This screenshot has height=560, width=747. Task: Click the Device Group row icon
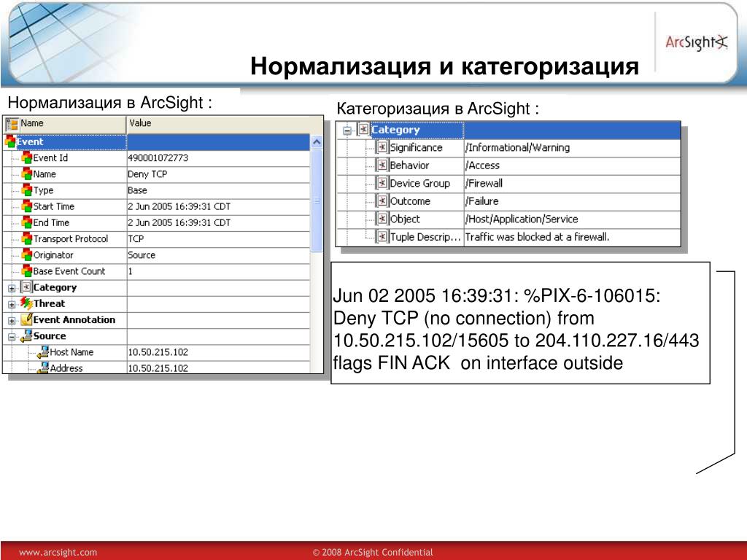tap(382, 183)
